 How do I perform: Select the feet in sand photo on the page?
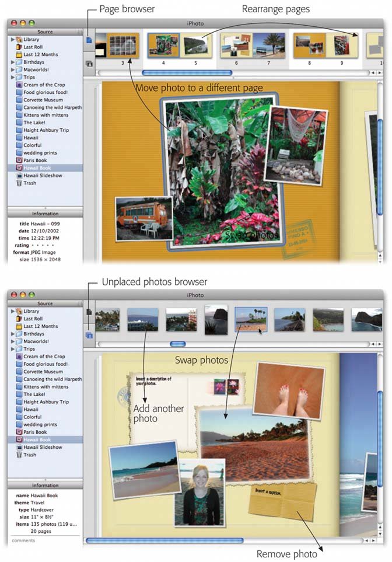point(289,390)
